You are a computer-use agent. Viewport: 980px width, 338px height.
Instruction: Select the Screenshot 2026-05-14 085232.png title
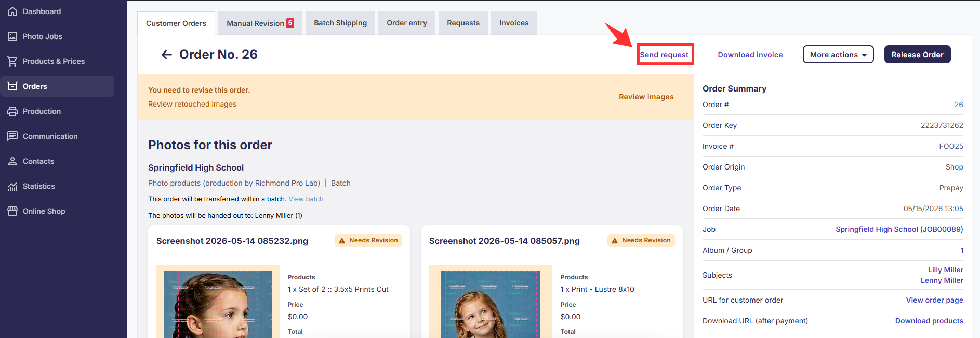tap(232, 241)
